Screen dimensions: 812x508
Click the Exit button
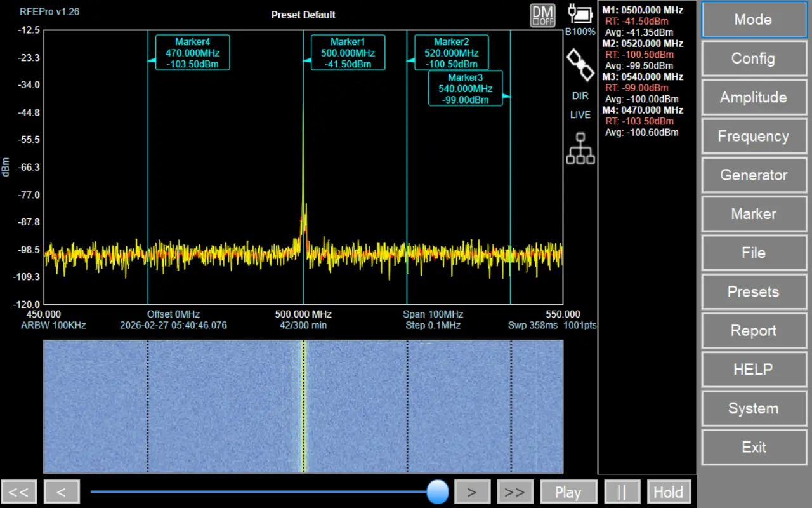753,448
